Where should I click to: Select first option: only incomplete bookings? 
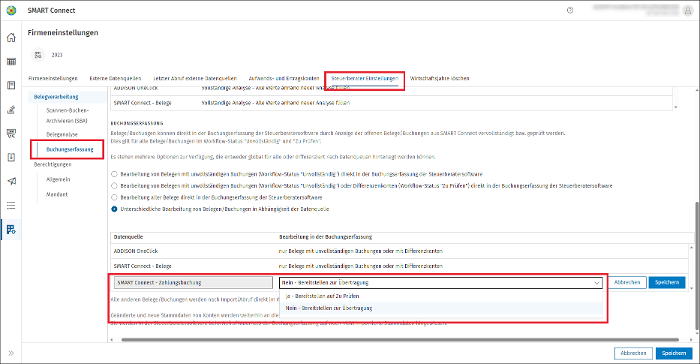click(114, 174)
